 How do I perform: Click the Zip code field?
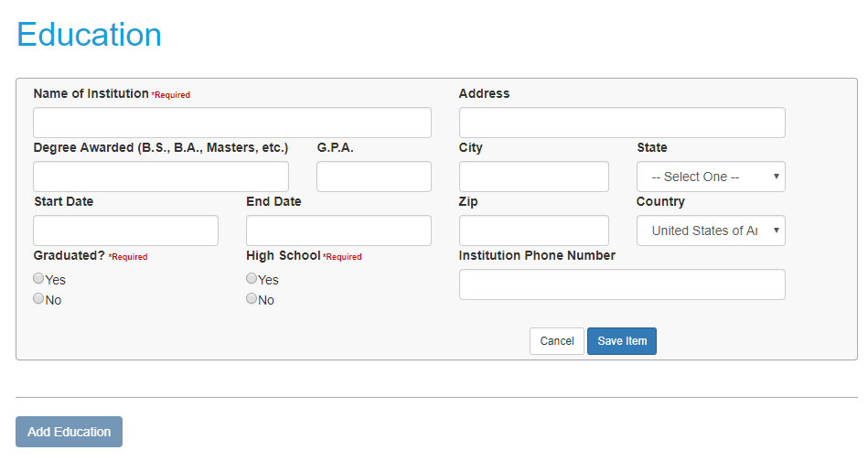click(534, 230)
